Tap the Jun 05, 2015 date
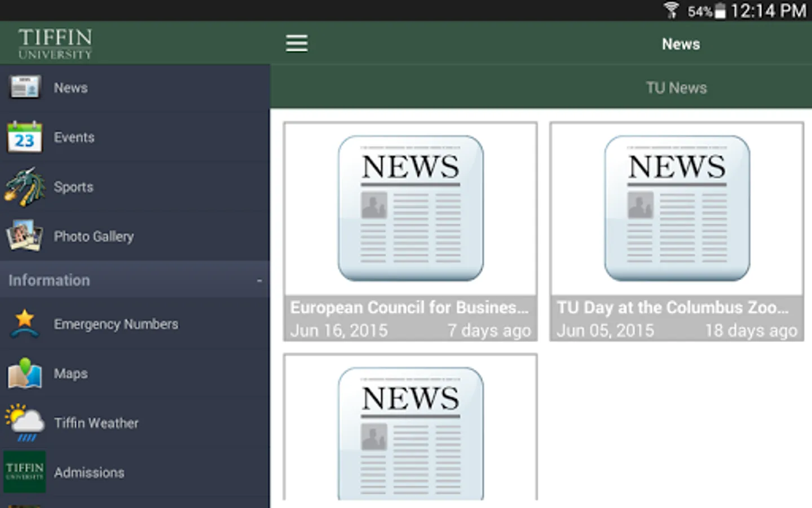Image resolution: width=812 pixels, height=508 pixels. tap(606, 330)
